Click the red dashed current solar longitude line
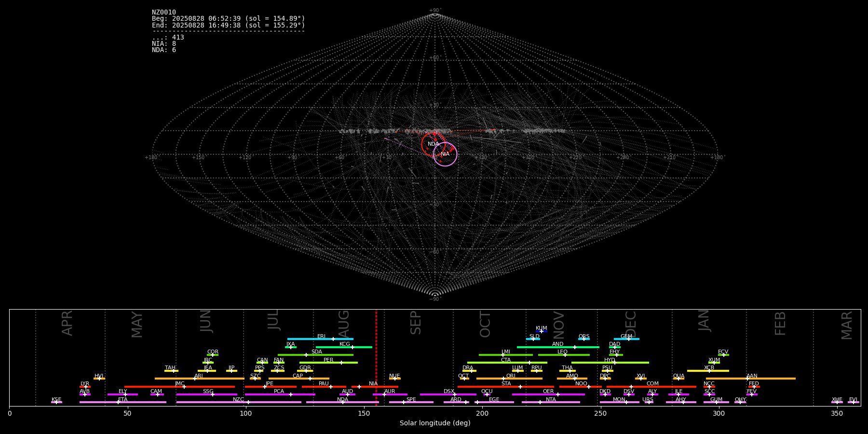Screen dimensions: 868x434 376,357
